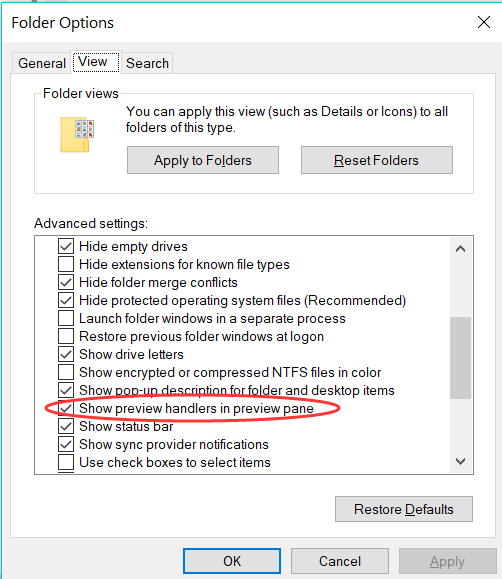
Task: Click Apply to Folders button
Action: [203, 160]
